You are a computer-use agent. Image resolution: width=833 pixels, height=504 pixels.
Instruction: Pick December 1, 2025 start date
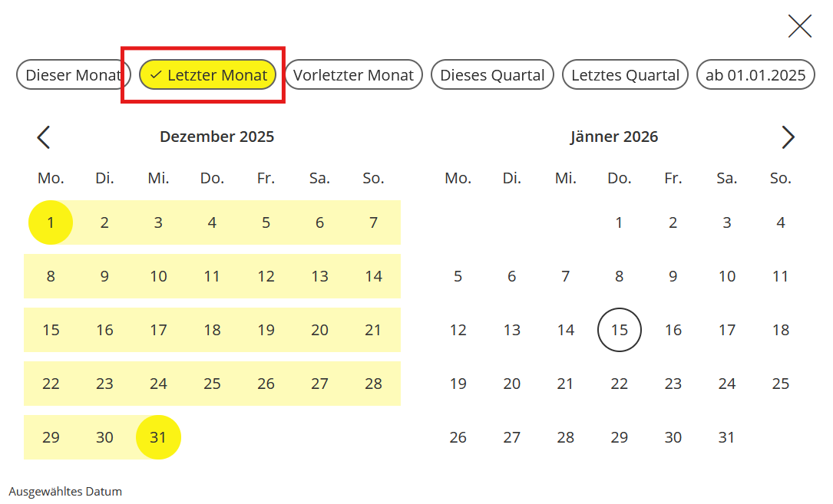pos(51,223)
